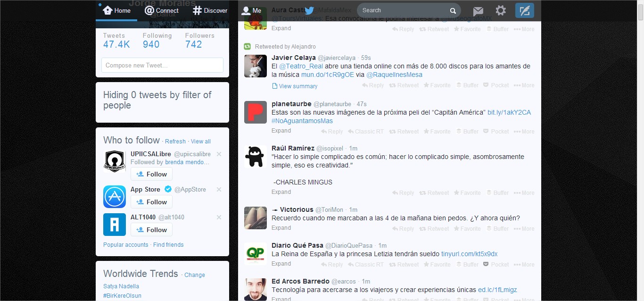Expand the Victorious tweet
This screenshot has width=644, height=301.
point(281,228)
